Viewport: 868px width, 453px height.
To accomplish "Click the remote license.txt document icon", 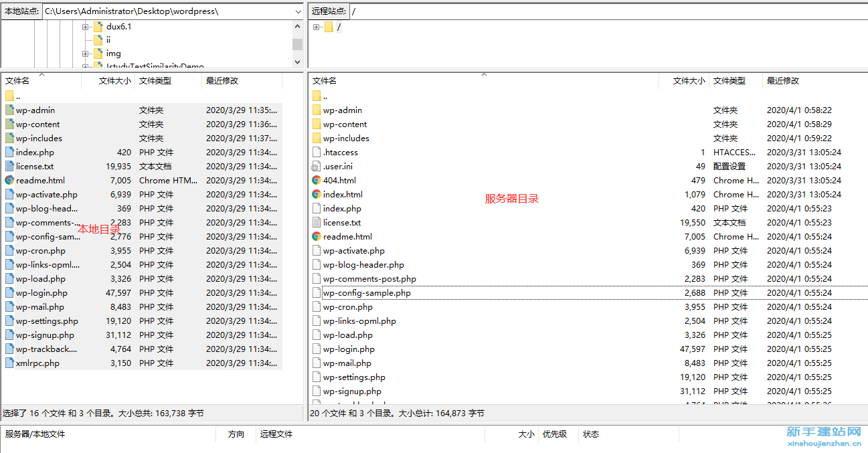I will [x=317, y=222].
